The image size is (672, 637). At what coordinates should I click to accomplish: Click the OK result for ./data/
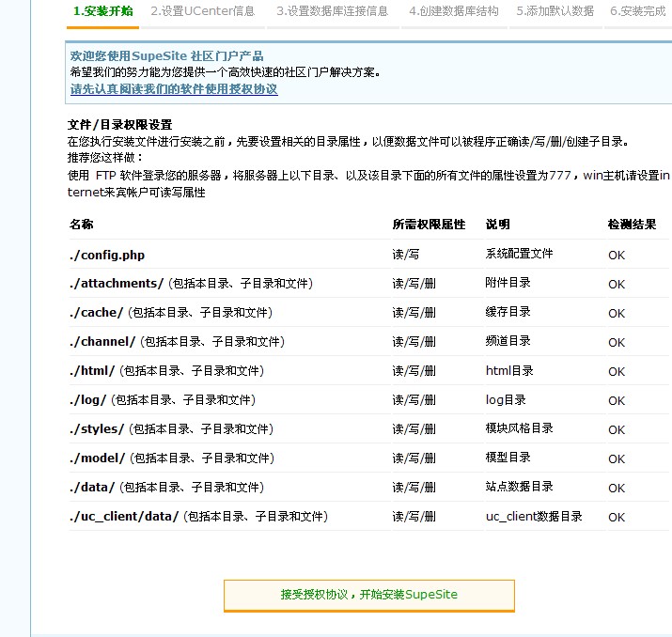pyautogui.click(x=617, y=489)
